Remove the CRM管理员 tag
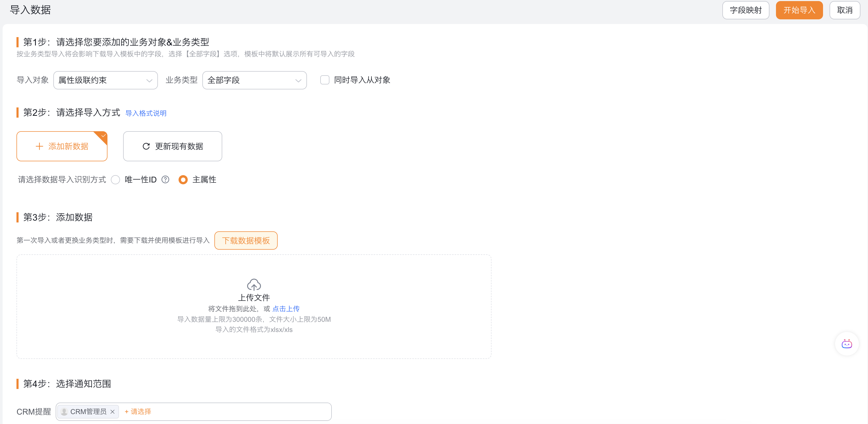The height and width of the screenshot is (424, 868). [x=113, y=411]
